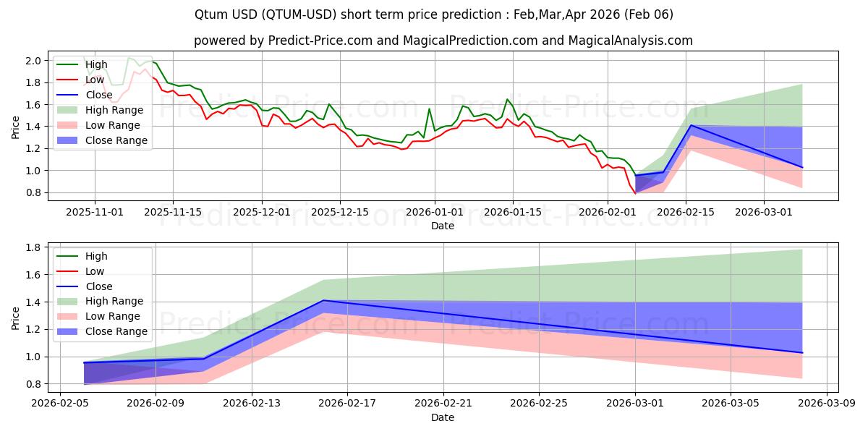Select the red Low line marker in upper legend
This screenshot has width=868, height=434.
click(x=67, y=80)
